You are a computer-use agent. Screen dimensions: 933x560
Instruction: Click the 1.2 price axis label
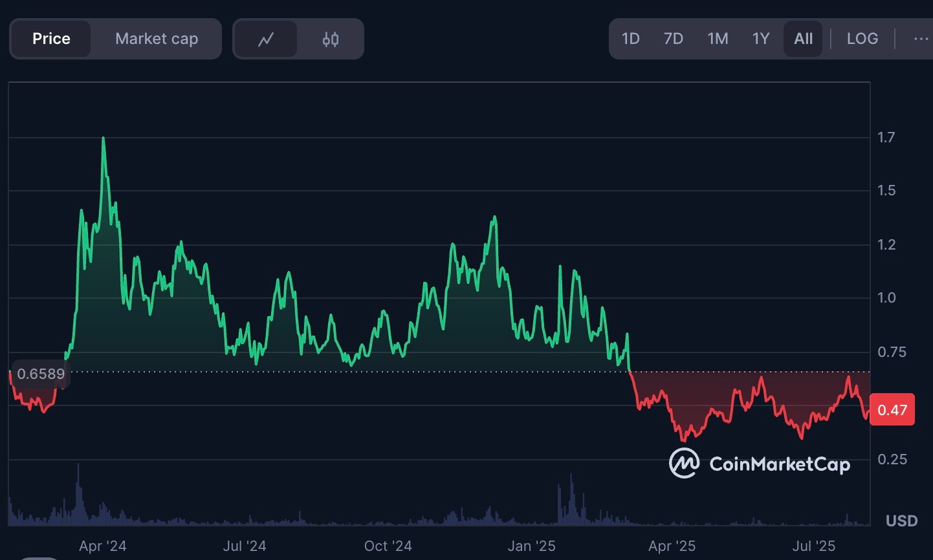click(x=886, y=244)
